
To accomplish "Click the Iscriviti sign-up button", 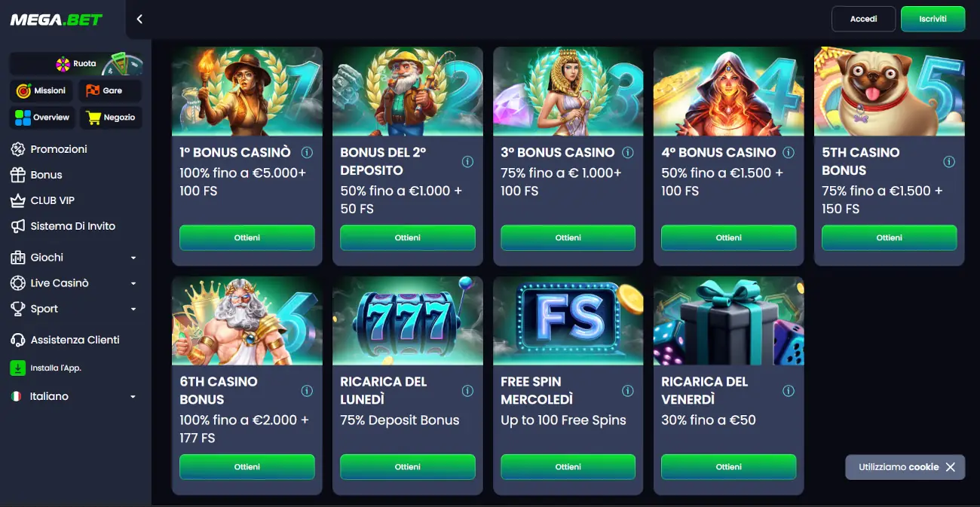I will pos(933,19).
